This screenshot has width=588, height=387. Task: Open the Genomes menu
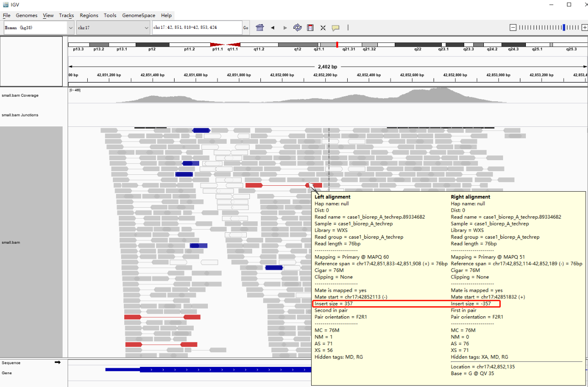pyautogui.click(x=26, y=16)
